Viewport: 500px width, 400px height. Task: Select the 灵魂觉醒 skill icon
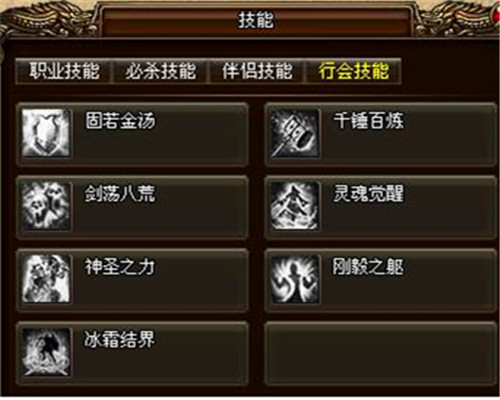(x=295, y=206)
